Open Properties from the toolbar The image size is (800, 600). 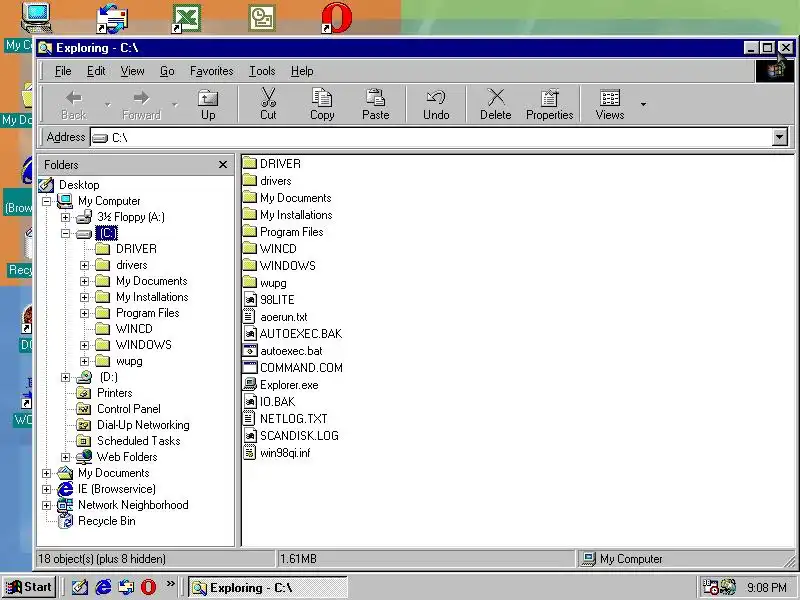549,105
